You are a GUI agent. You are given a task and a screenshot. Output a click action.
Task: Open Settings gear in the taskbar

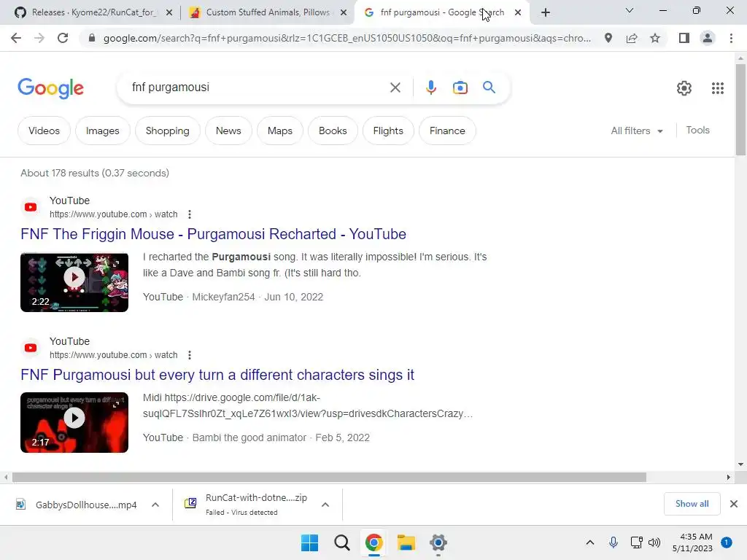[x=438, y=542]
